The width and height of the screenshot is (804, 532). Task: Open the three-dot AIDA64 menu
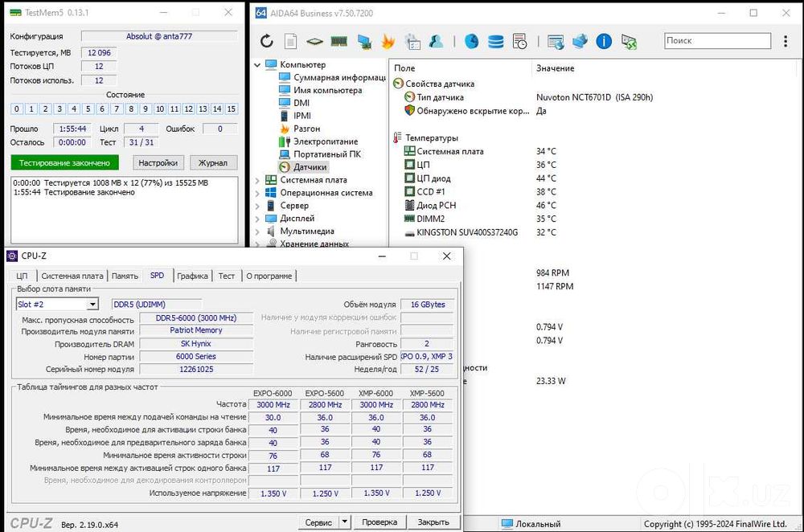point(786,41)
